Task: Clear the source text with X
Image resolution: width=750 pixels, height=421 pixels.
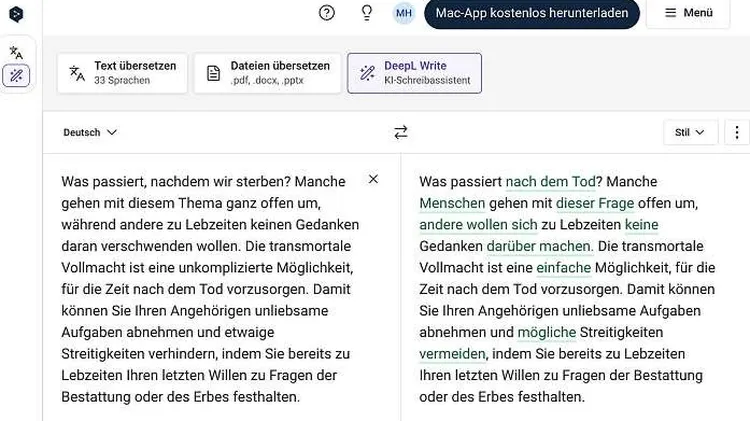Action: (373, 179)
